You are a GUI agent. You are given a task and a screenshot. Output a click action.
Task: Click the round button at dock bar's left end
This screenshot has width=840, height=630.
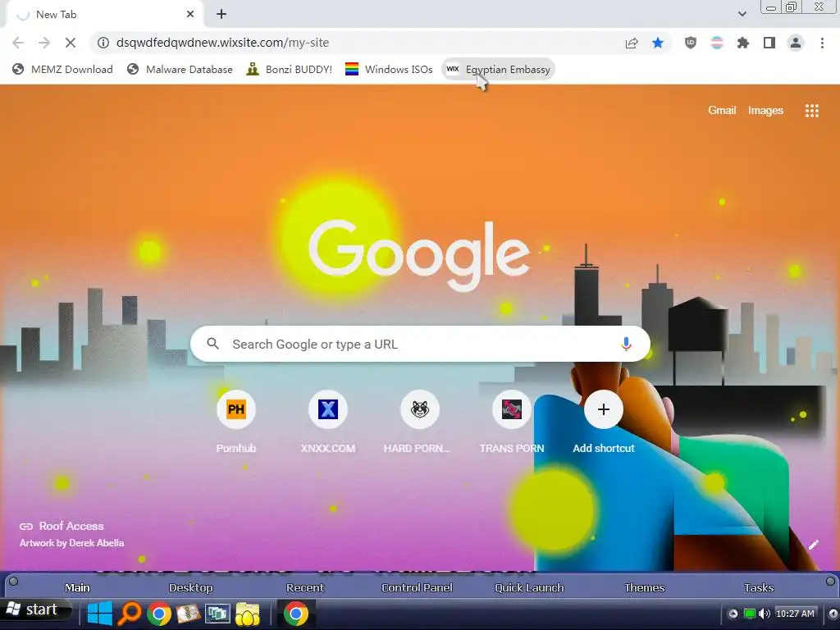click(13, 582)
